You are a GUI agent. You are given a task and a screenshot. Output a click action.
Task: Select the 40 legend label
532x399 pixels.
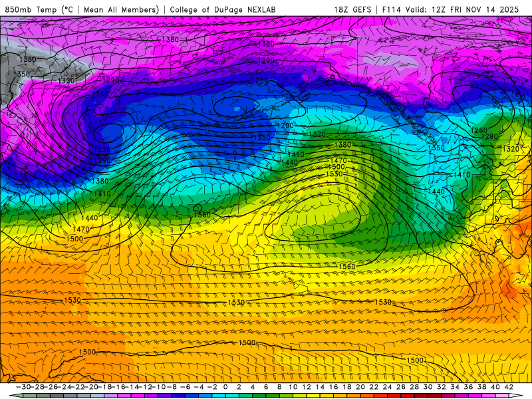click(495, 387)
